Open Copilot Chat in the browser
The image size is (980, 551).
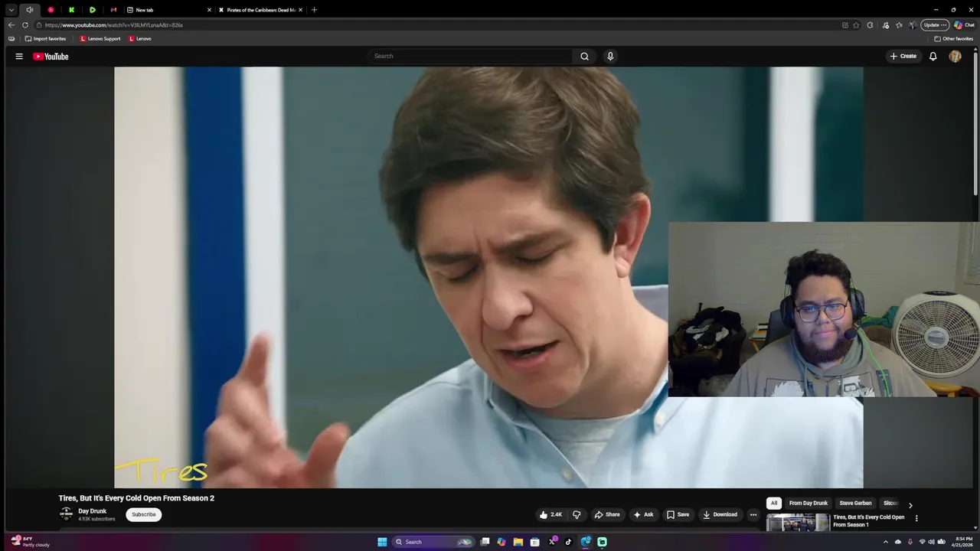coord(964,24)
